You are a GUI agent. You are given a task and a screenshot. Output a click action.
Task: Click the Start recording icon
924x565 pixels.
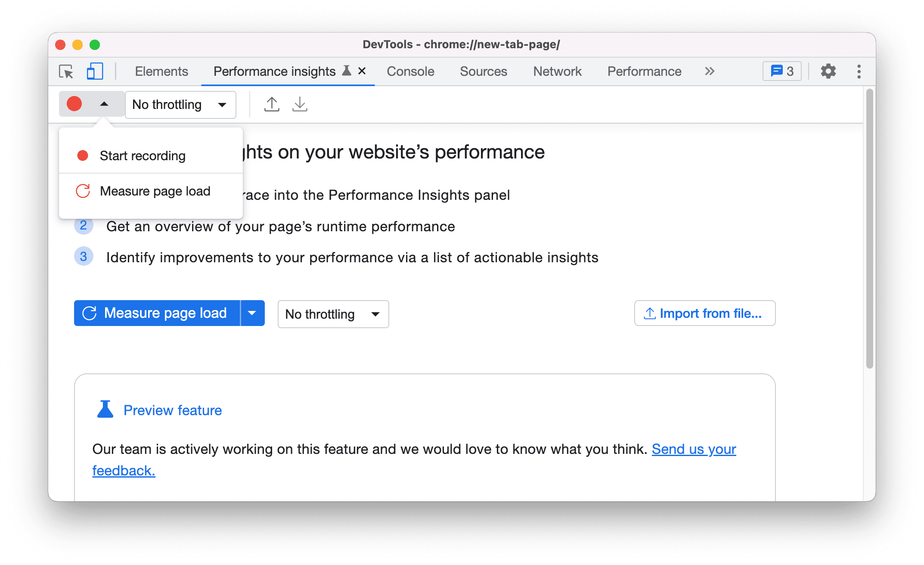tap(84, 156)
